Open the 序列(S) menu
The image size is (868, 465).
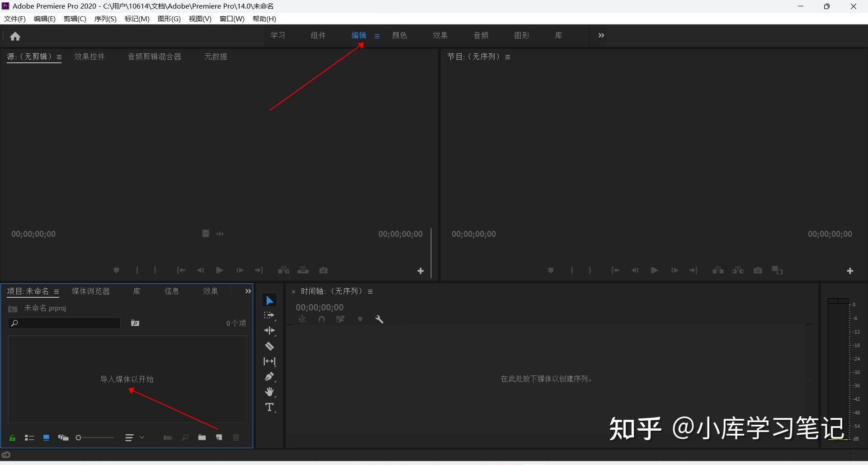(x=105, y=19)
